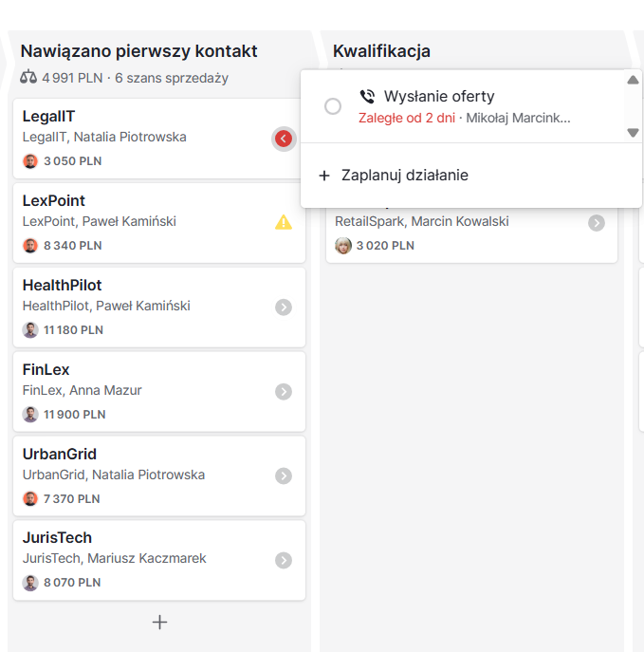Click the phone icon next to Wysłanie oferty
Viewport: 644px width, 652px height.
367,97
